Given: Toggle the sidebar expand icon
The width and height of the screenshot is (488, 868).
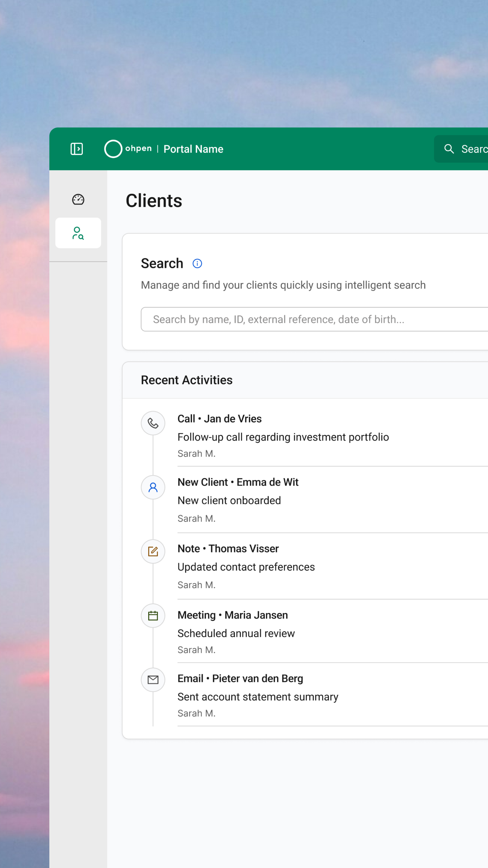Looking at the screenshot, I should [77, 149].
